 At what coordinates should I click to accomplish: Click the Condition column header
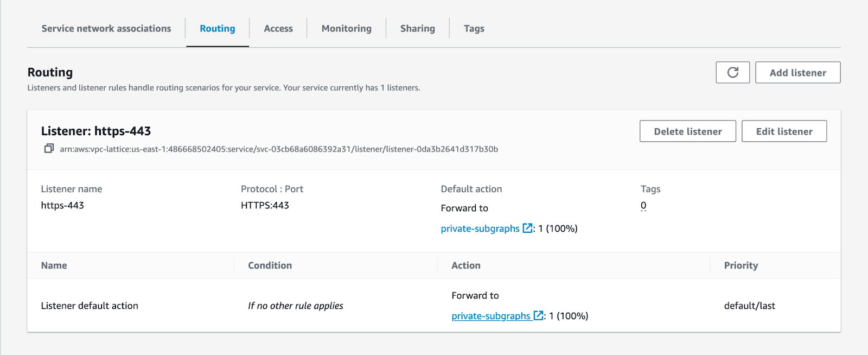click(270, 265)
